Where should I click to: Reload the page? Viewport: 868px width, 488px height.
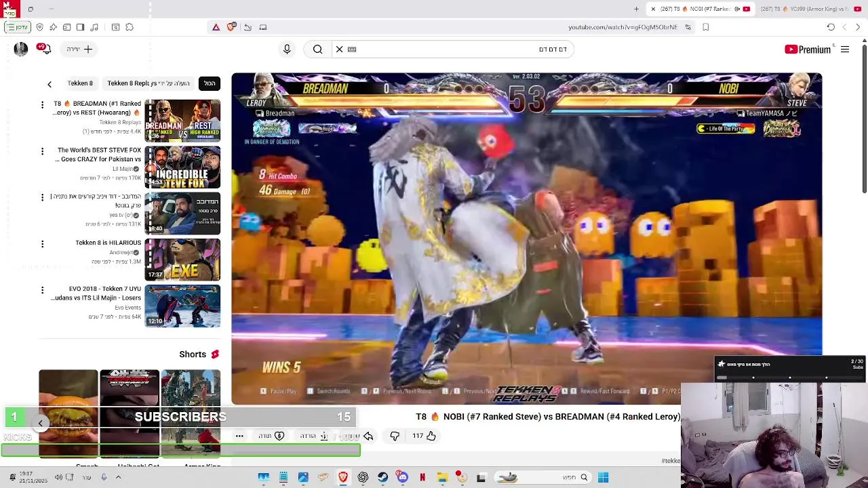(831, 27)
